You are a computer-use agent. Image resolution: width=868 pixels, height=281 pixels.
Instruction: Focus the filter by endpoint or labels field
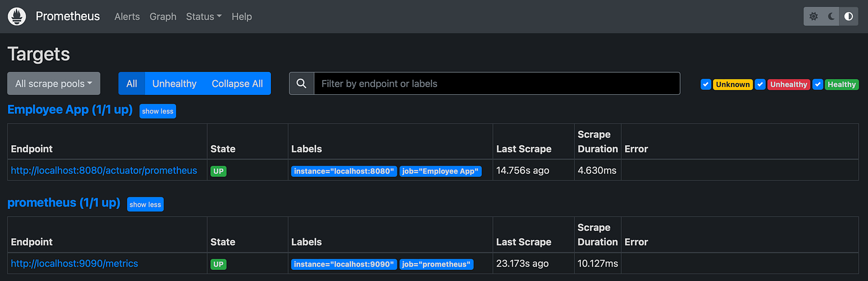pos(496,84)
